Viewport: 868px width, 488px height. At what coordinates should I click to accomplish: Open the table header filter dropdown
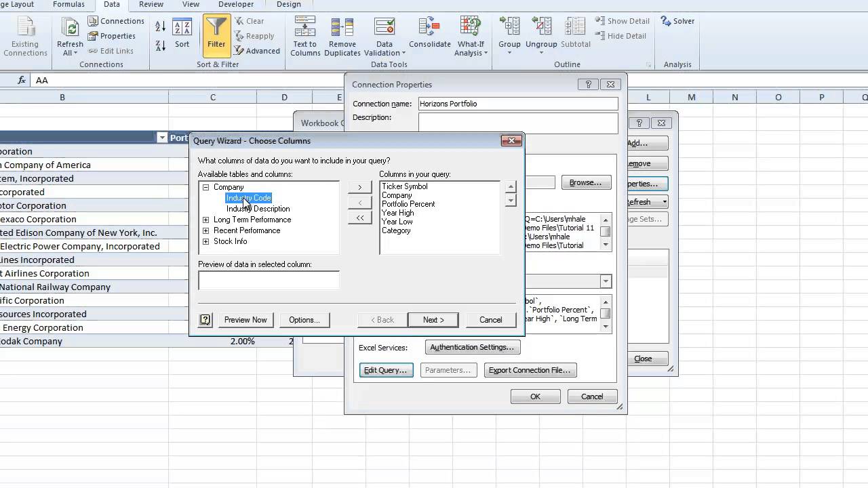161,138
